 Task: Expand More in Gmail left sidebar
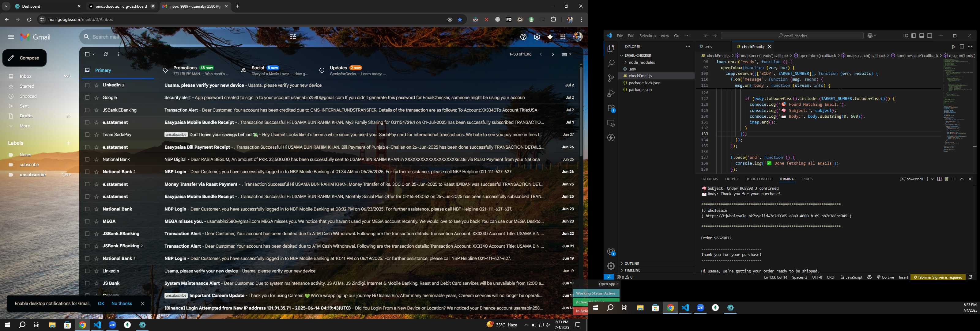(25, 126)
